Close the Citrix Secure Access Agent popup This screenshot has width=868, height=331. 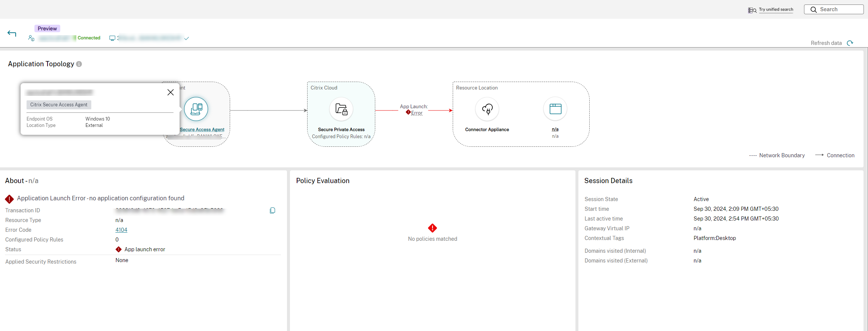[171, 92]
